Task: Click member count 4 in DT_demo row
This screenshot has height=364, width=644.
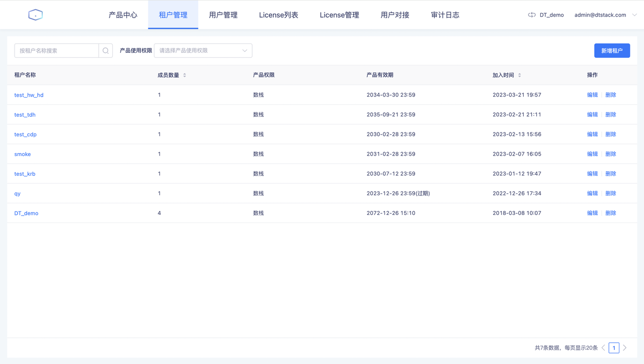Action: point(159,213)
